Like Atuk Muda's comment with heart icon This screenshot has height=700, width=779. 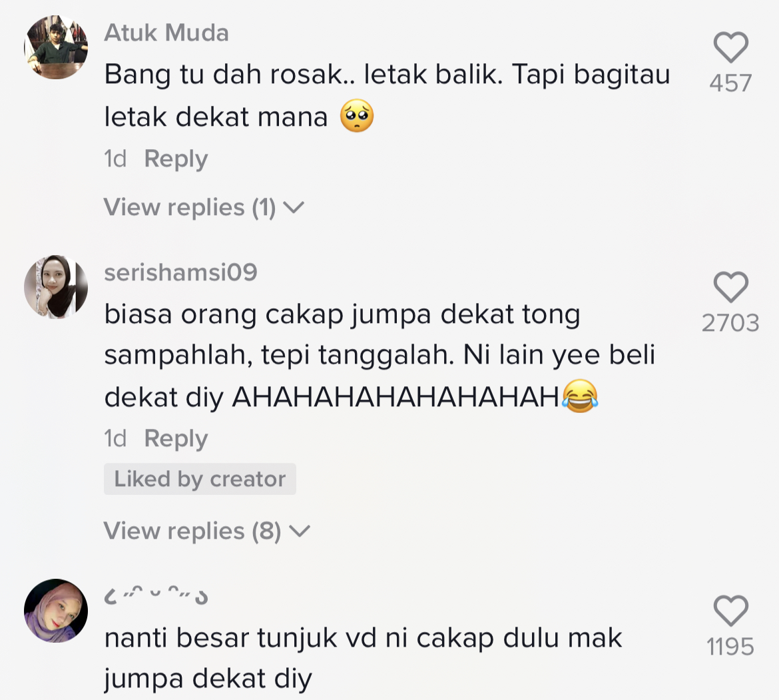coord(731,47)
